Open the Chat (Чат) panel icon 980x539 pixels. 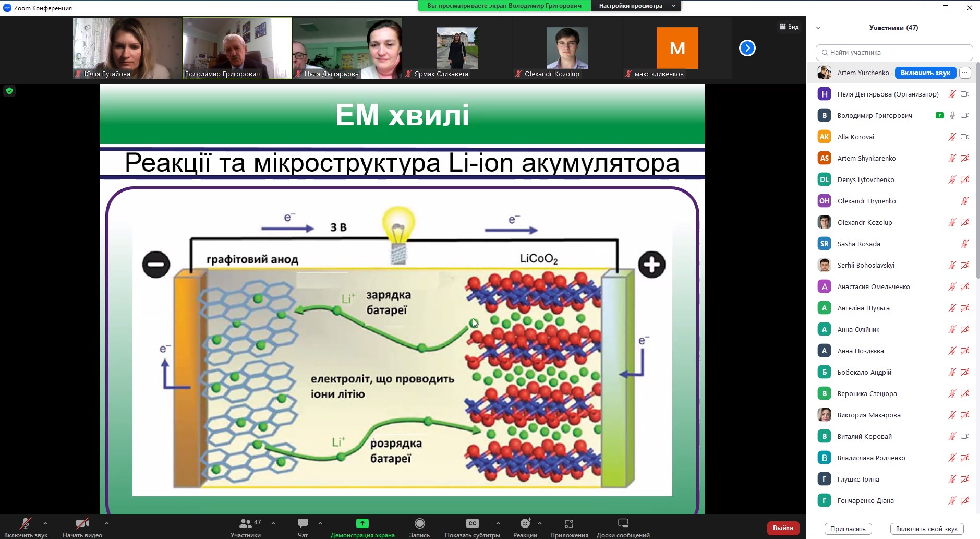point(303,523)
